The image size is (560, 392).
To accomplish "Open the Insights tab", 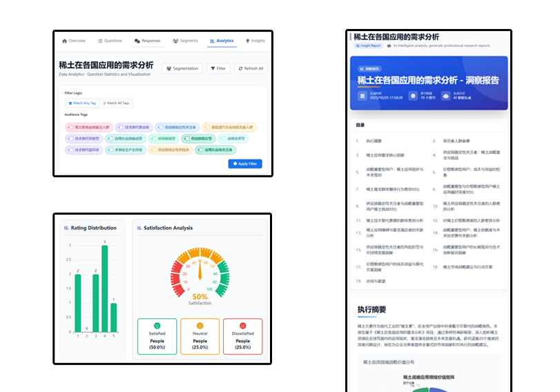I will (x=255, y=41).
